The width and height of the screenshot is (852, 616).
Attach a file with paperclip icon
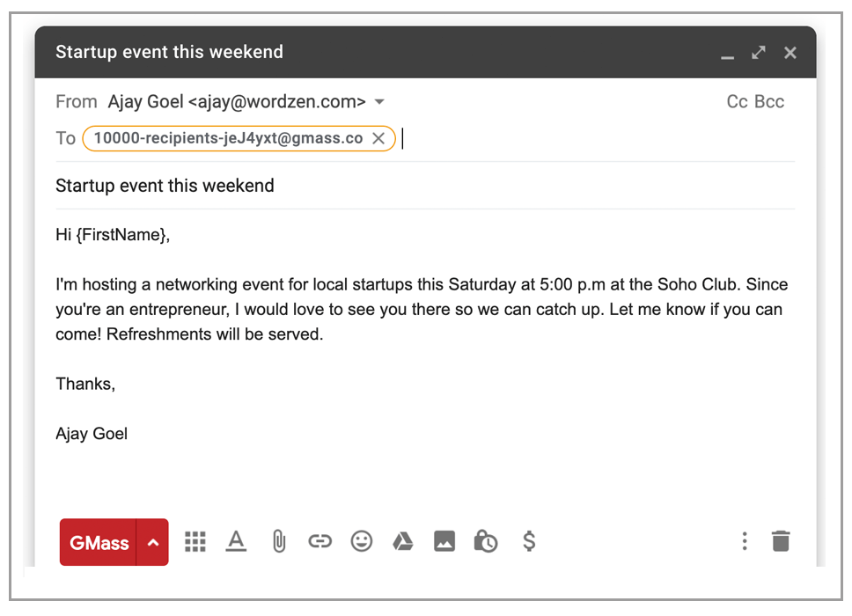point(278,542)
